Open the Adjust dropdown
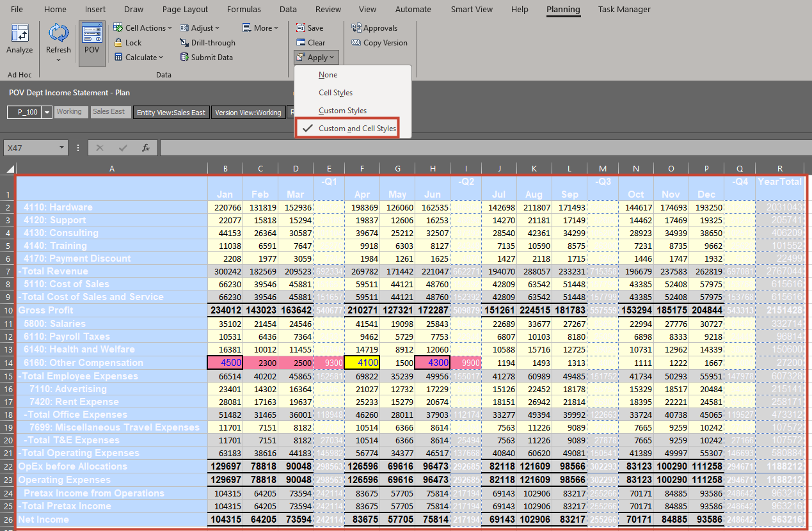This screenshot has height=531, width=812. coord(200,28)
